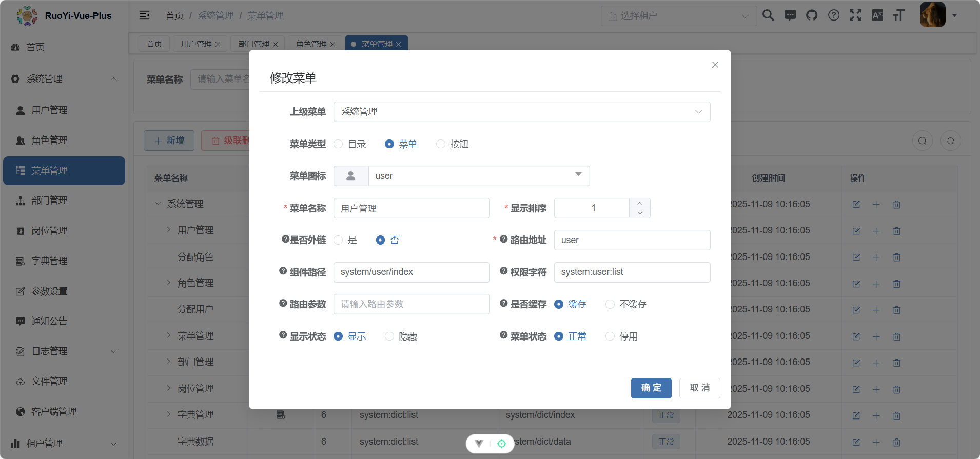This screenshot has height=459, width=980.
Task: Open the 选择租户 tenant dropdown
Action: click(x=678, y=16)
